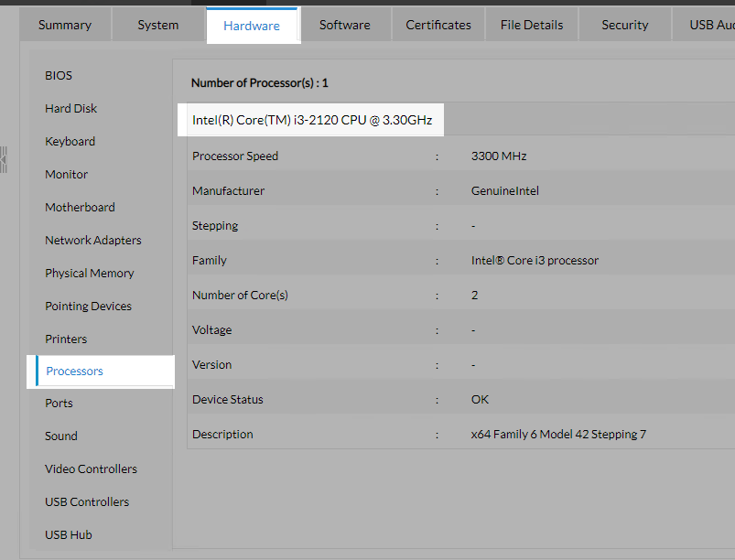Select Printers in the sidebar

[66, 339]
